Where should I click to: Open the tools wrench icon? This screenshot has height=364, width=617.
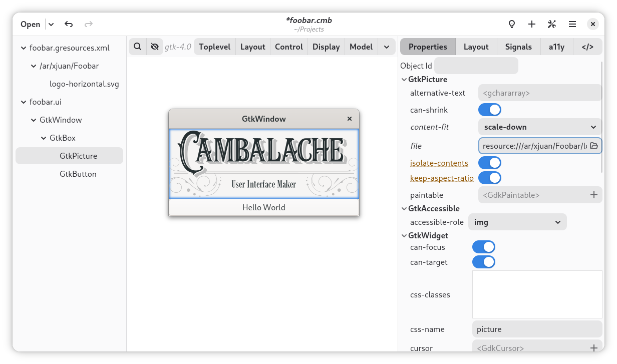(x=552, y=24)
